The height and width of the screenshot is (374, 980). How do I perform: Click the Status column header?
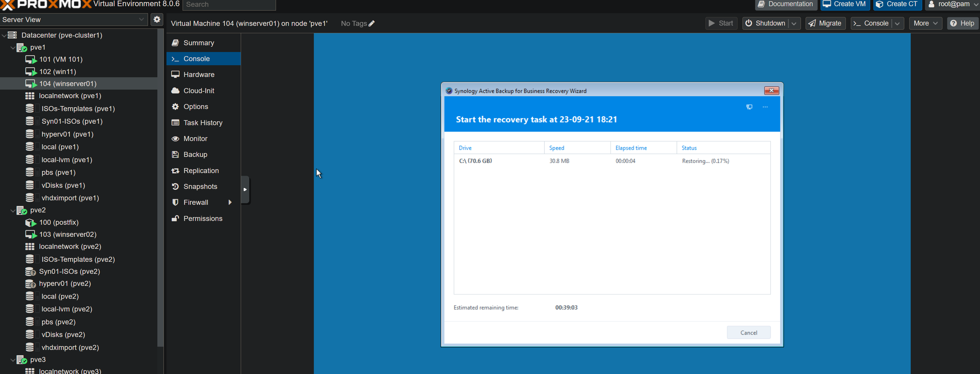click(723, 148)
